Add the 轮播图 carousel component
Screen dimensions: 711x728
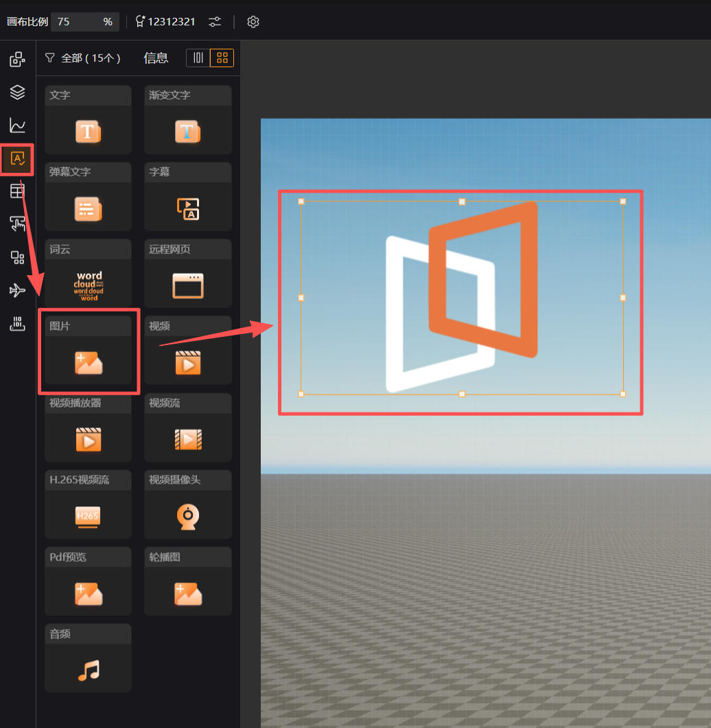[187, 581]
